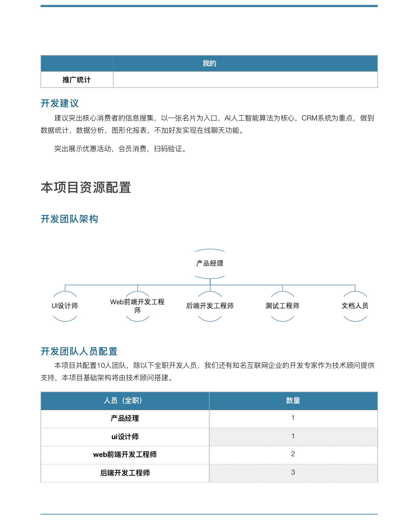Click the quantity cell for web前端开发工程师 row

pos(293,454)
